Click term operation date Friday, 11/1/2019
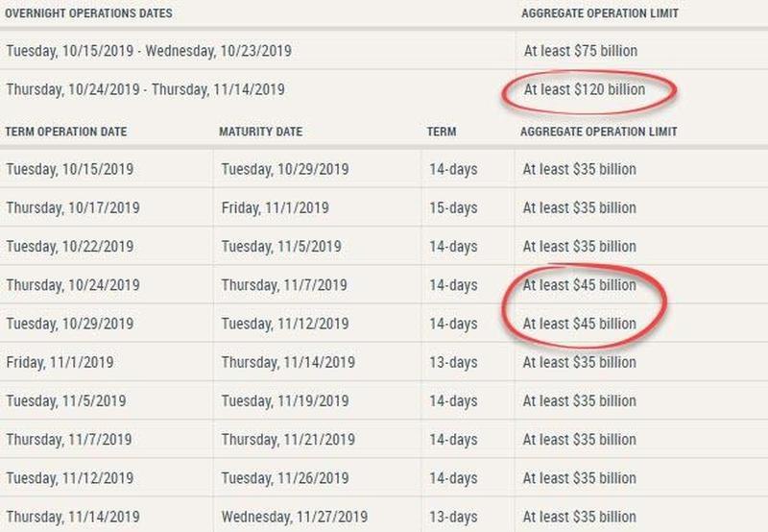Screen dimensions: 768x532 60,362
